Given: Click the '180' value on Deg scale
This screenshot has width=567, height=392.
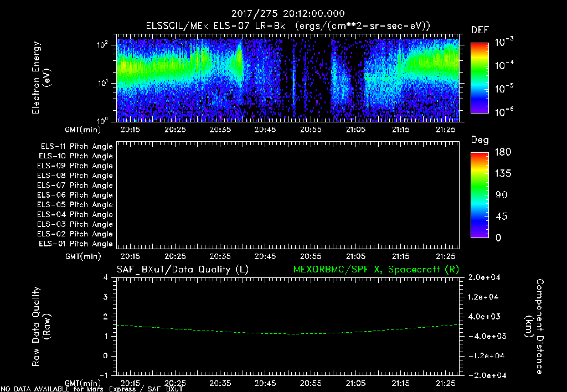Looking at the screenshot, I should coord(503,152).
